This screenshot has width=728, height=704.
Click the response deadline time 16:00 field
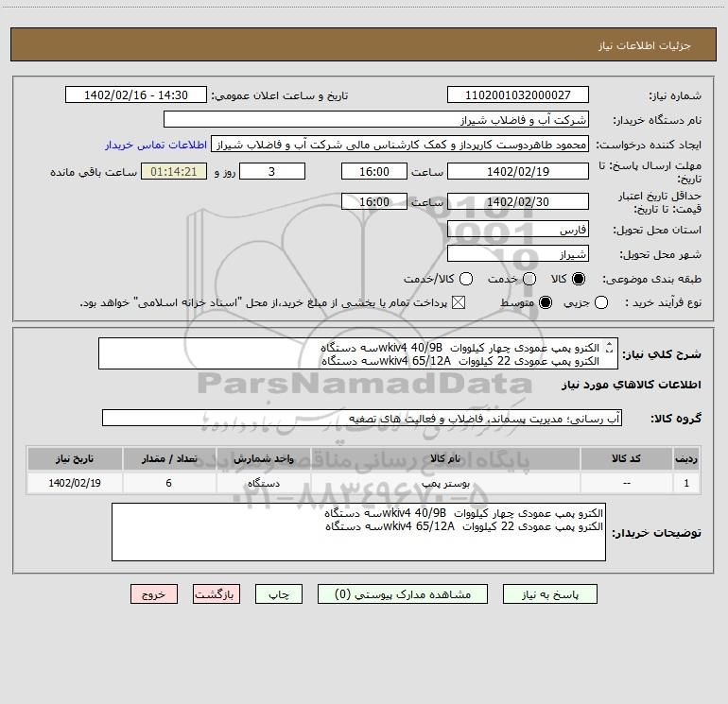[374, 171]
